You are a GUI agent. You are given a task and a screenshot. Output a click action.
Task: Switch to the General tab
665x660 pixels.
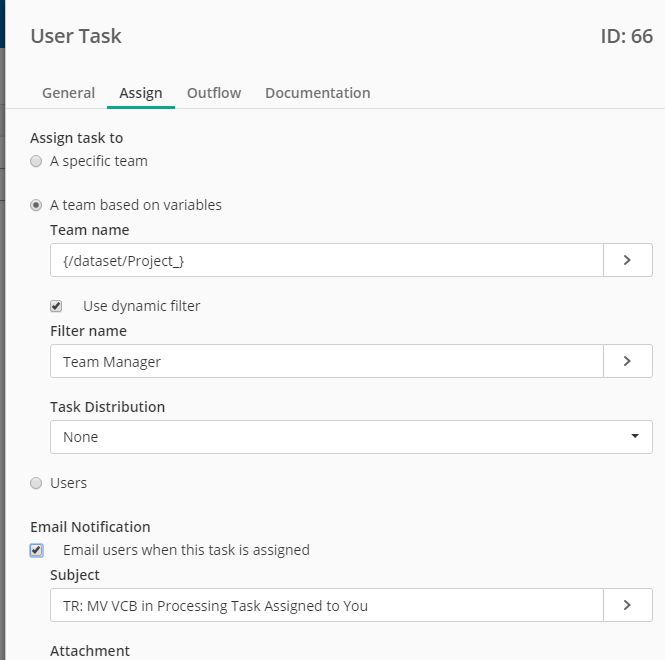tap(68, 93)
